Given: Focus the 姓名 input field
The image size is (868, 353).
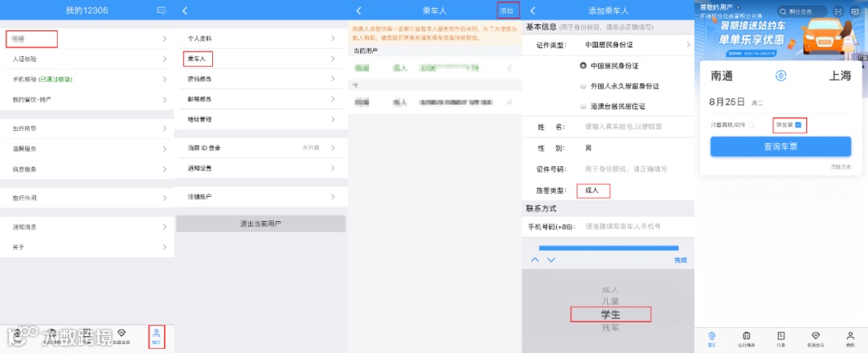Looking at the screenshot, I should [624, 127].
